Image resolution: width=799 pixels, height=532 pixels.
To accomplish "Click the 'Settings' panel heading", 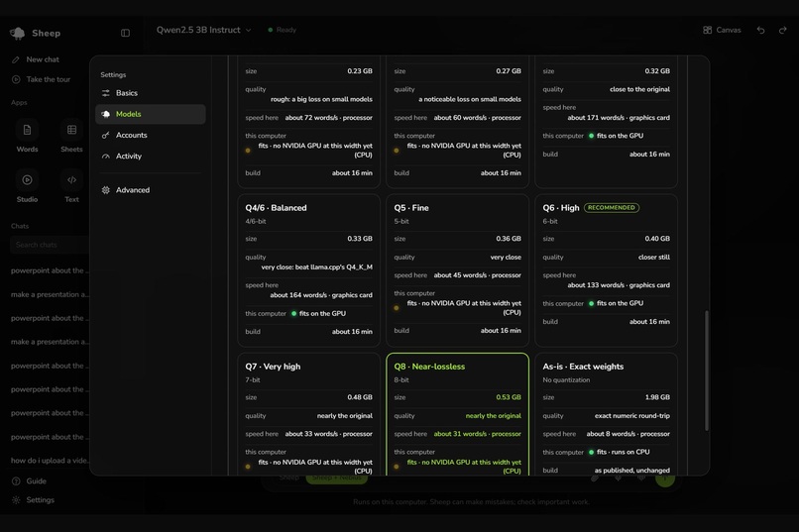I will coord(113,75).
